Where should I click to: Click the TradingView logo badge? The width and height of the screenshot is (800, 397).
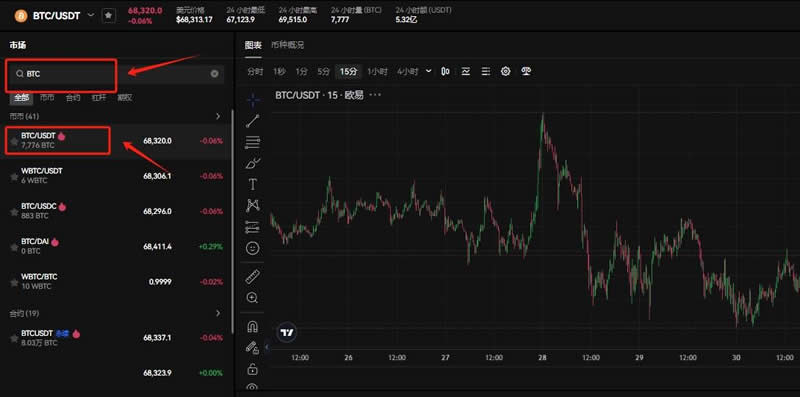[x=287, y=333]
